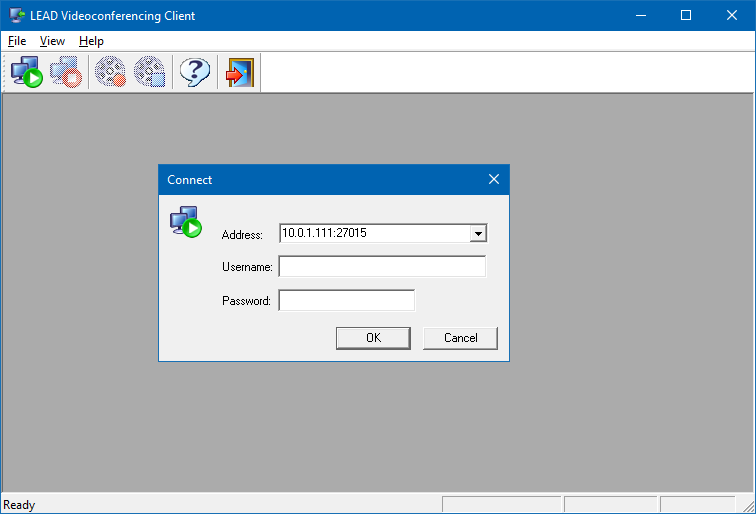Click the Username label
The height and width of the screenshot is (514, 756).
(247, 267)
